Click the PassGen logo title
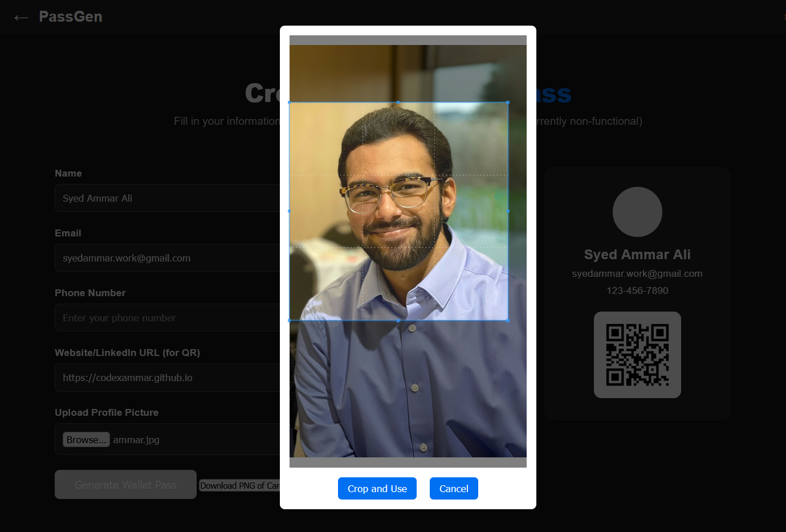Image resolution: width=786 pixels, height=532 pixels. pyautogui.click(x=71, y=17)
